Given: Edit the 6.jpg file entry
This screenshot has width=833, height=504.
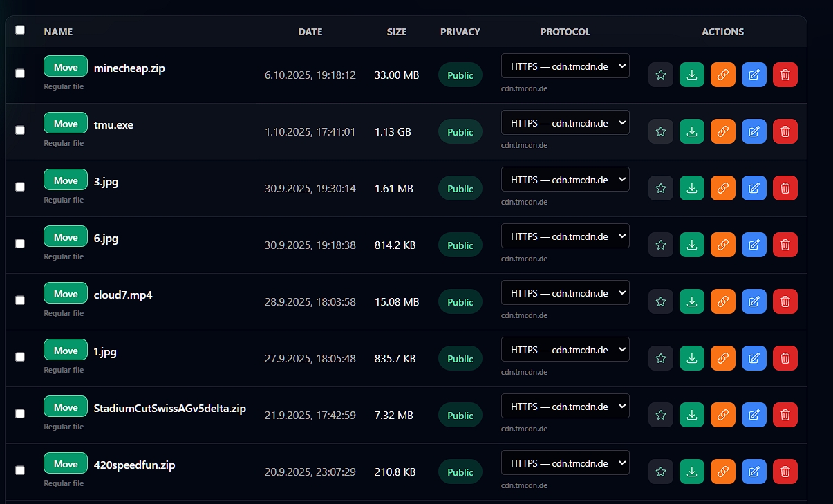Looking at the screenshot, I should [x=754, y=245].
